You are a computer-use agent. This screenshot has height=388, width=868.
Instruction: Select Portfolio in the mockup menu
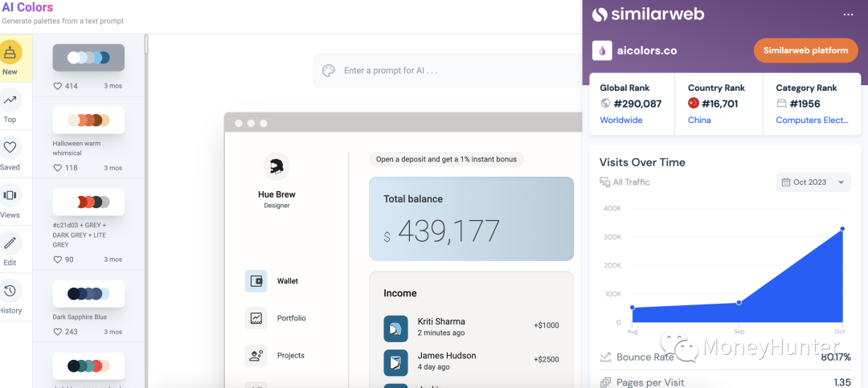point(291,318)
